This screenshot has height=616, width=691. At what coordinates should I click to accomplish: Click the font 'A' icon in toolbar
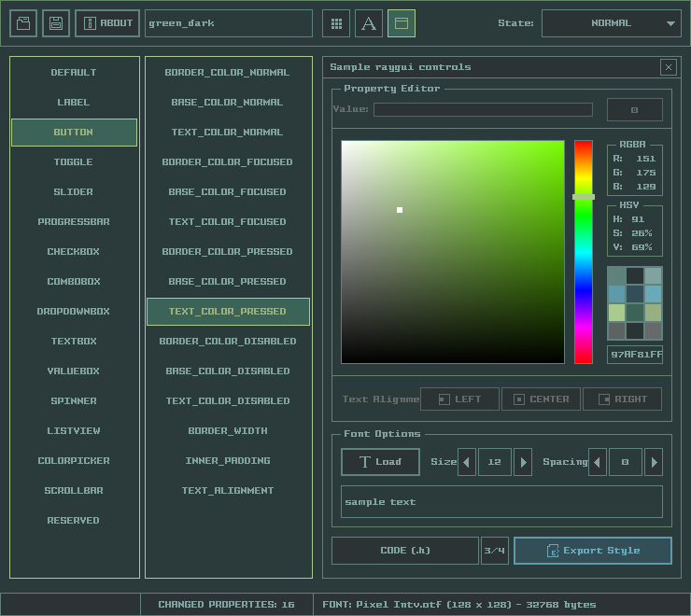click(x=369, y=23)
